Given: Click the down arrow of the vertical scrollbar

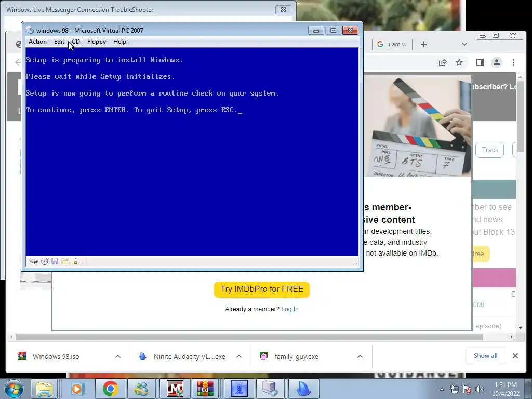Looking at the screenshot, I should click(x=520, y=328).
